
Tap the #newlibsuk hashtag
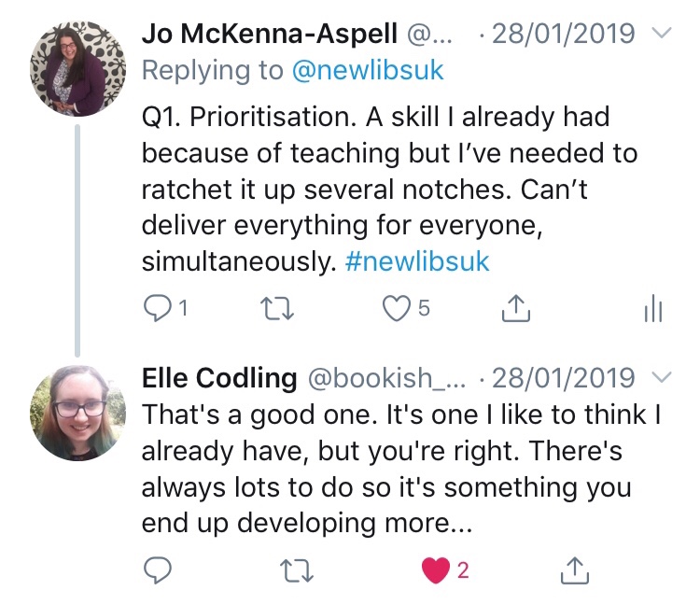click(x=416, y=261)
